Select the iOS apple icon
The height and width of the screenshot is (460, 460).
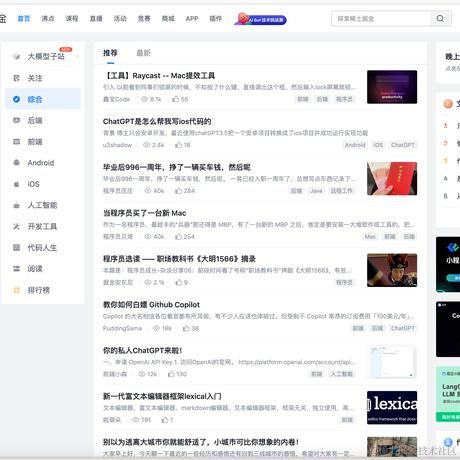point(16,184)
